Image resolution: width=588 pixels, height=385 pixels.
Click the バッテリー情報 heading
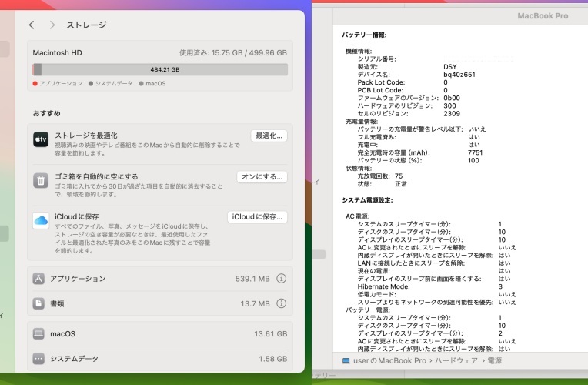coord(365,35)
